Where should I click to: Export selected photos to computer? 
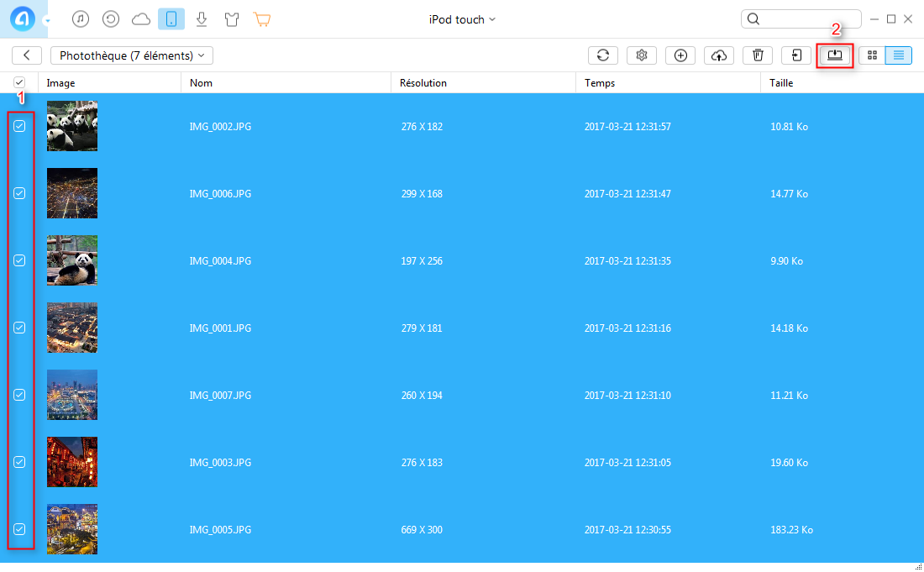[x=835, y=55]
